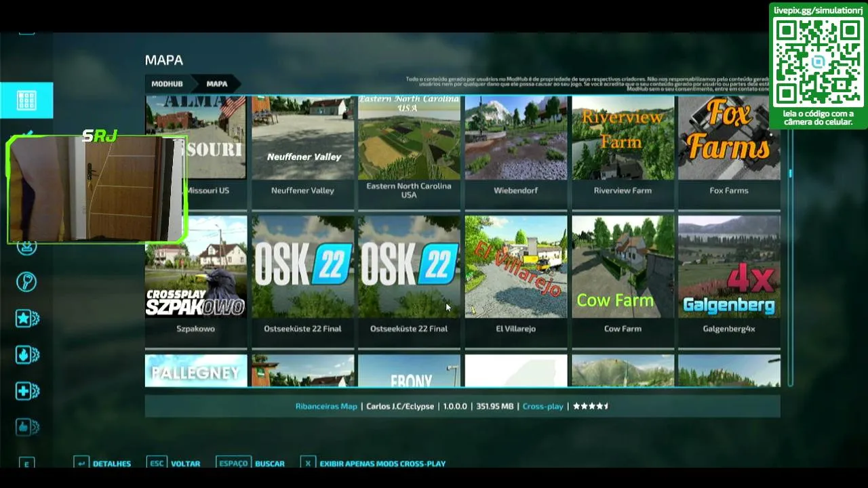868x488 pixels.
Task: Click the star rating in the info bar
Action: pos(591,406)
